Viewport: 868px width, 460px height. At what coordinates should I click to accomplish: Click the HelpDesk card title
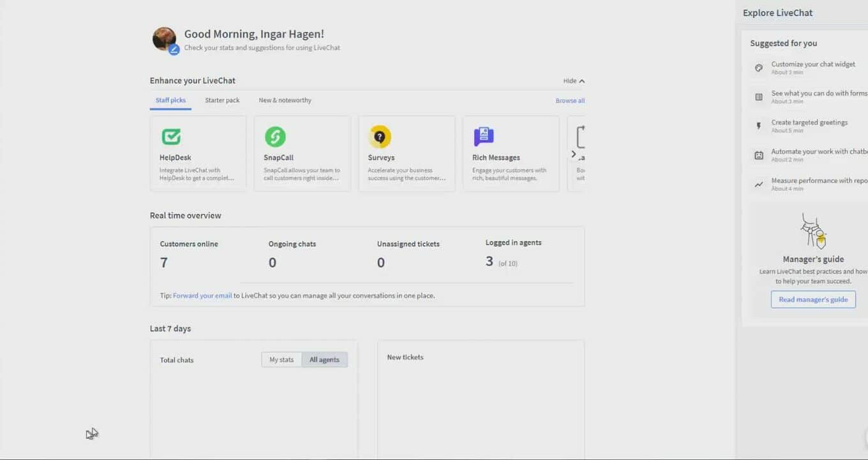176,158
